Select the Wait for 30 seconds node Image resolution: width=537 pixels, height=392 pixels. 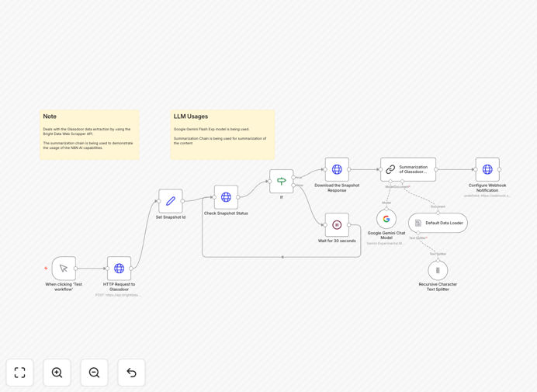pos(337,225)
